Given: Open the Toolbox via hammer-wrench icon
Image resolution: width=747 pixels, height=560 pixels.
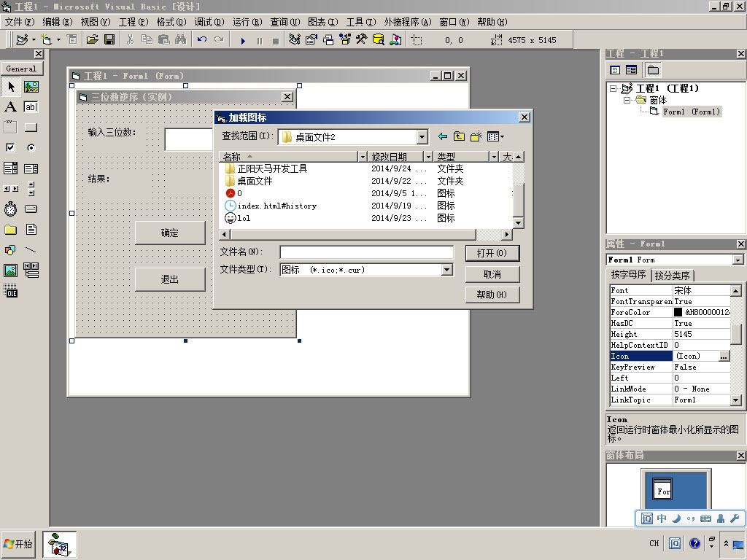Looking at the screenshot, I should coord(361,40).
